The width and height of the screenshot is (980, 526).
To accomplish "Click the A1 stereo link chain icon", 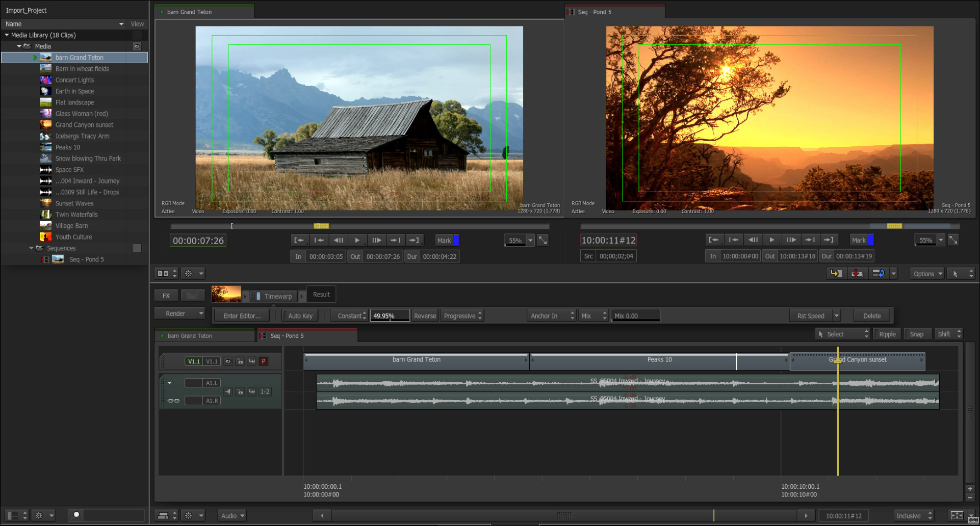I will (173, 401).
